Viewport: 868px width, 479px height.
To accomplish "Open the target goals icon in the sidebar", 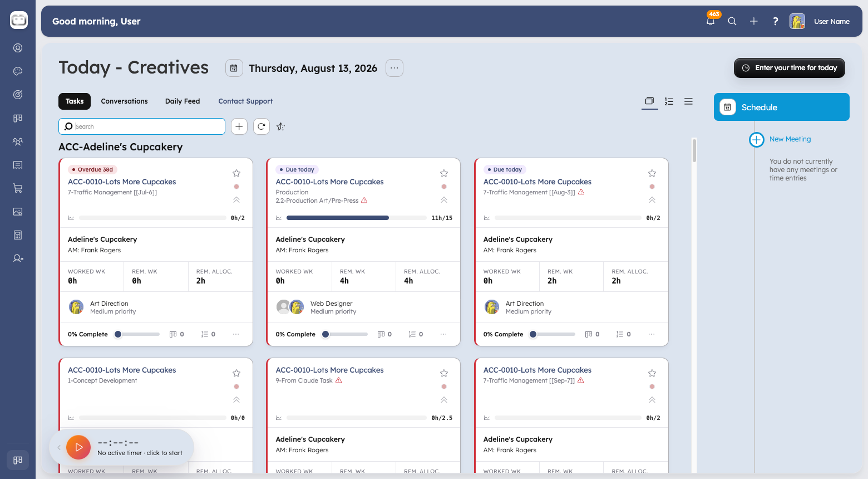I will pos(18,95).
